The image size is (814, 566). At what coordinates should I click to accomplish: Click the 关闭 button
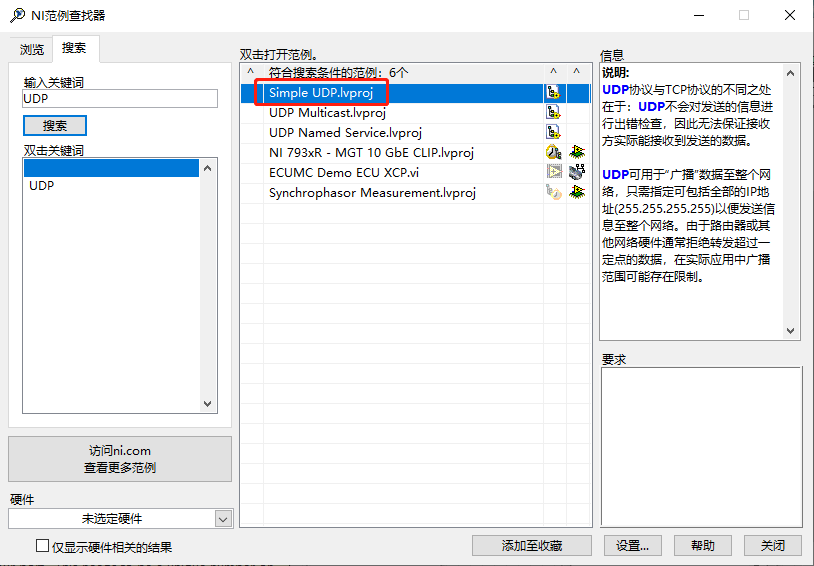tap(772, 546)
